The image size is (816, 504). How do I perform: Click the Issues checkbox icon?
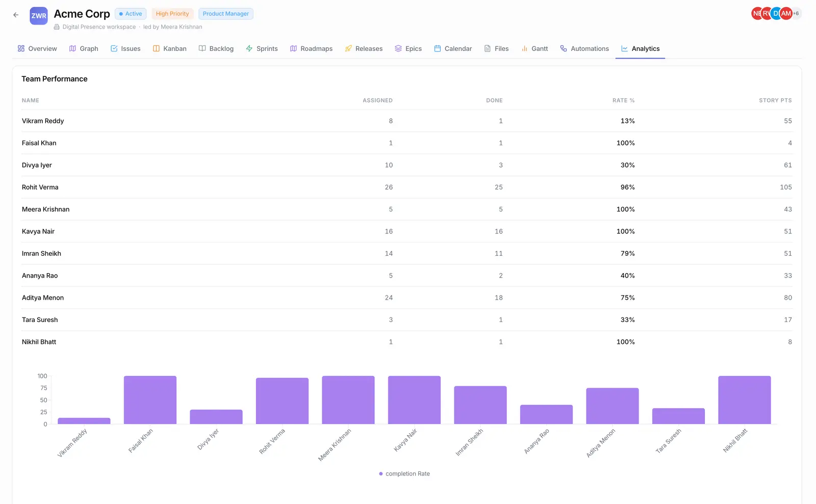114,48
